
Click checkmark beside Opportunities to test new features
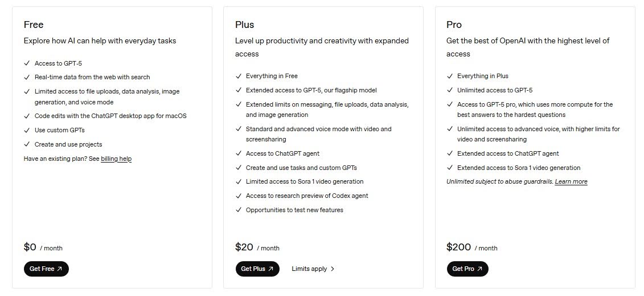(239, 210)
